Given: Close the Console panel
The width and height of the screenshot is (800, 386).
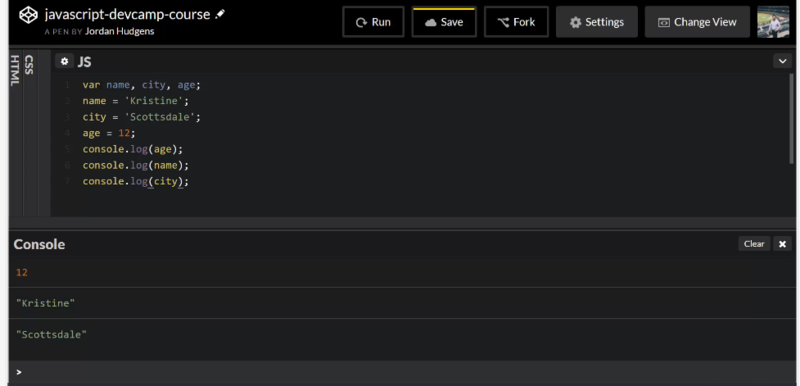Looking at the screenshot, I should (782, 244).
